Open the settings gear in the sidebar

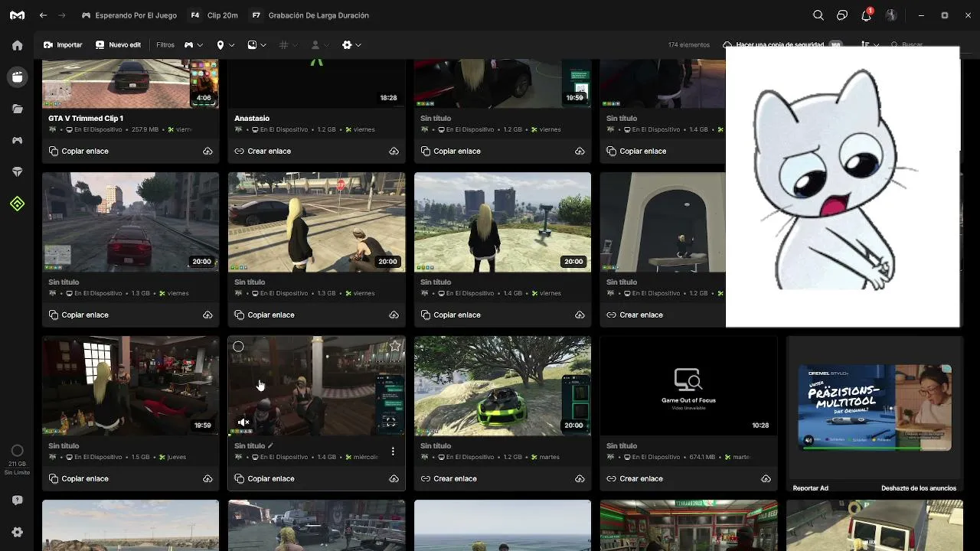click(x=17, y=532)
